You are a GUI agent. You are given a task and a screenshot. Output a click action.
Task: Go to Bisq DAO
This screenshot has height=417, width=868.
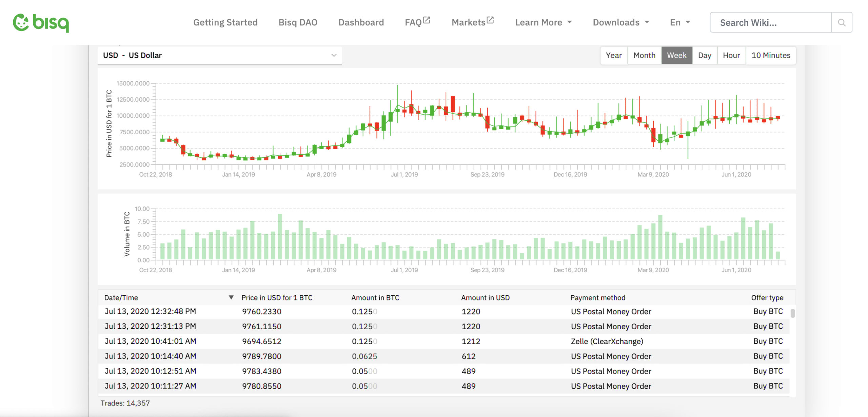[x=298, y=22]
